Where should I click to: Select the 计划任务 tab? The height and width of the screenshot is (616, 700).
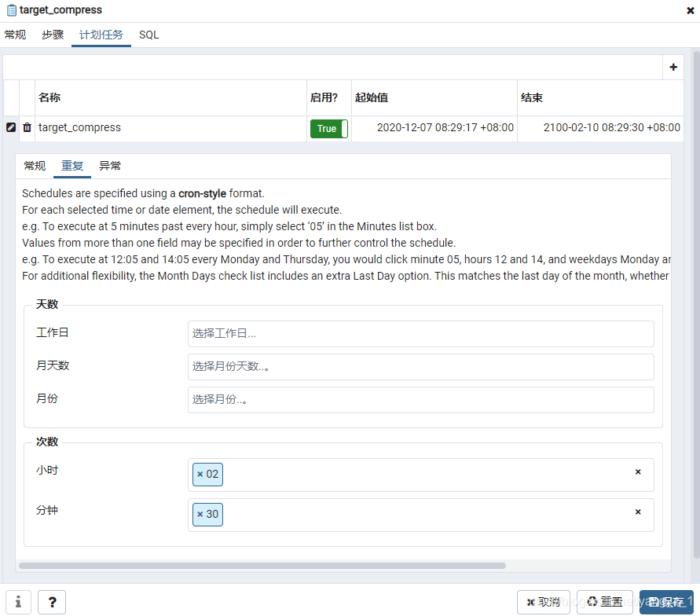point(101,35)
